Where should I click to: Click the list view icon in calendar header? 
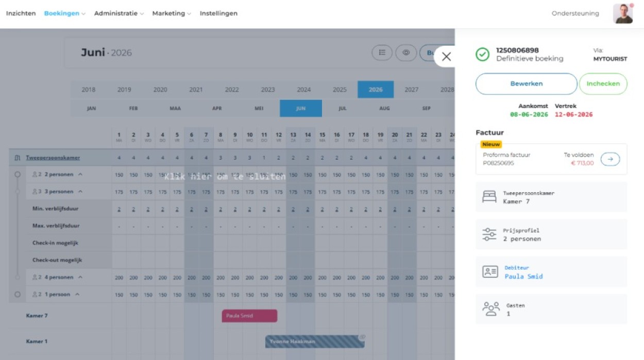click(382, 53)
